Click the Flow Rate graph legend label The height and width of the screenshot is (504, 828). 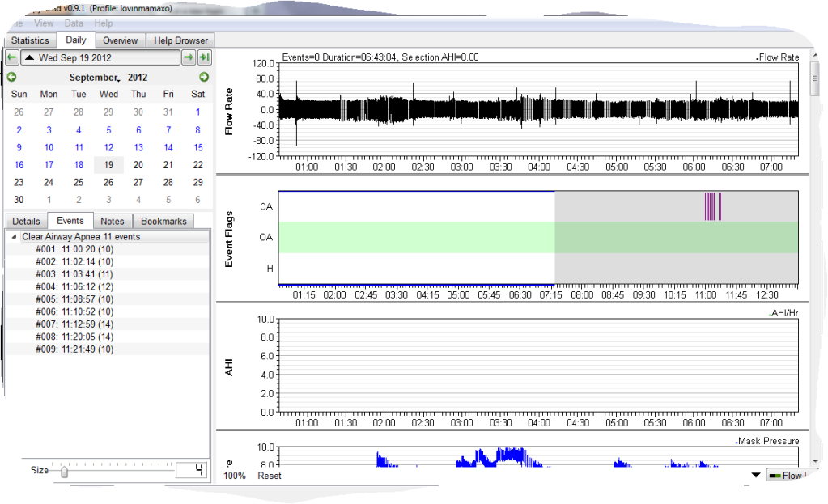coord(777,57)
